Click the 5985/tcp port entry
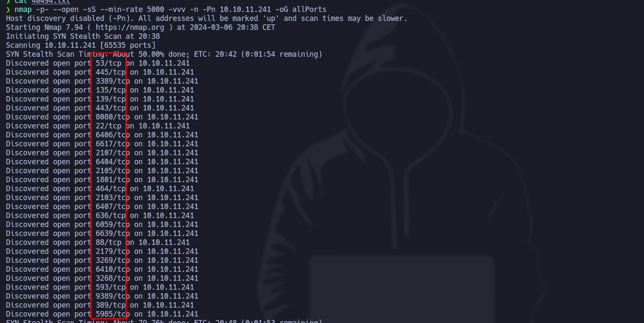Image resolution: width=644 pixels, height=323 pixels. (x=113, y=314)
